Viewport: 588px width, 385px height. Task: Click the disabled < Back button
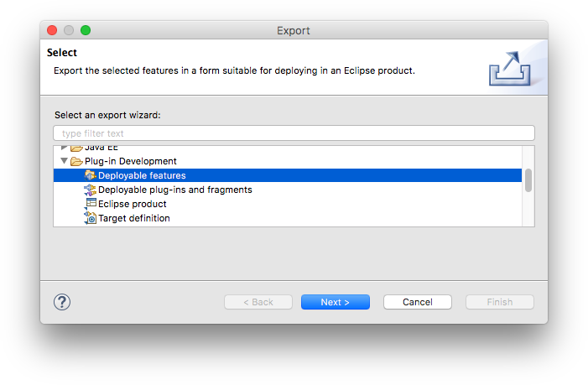258,302
